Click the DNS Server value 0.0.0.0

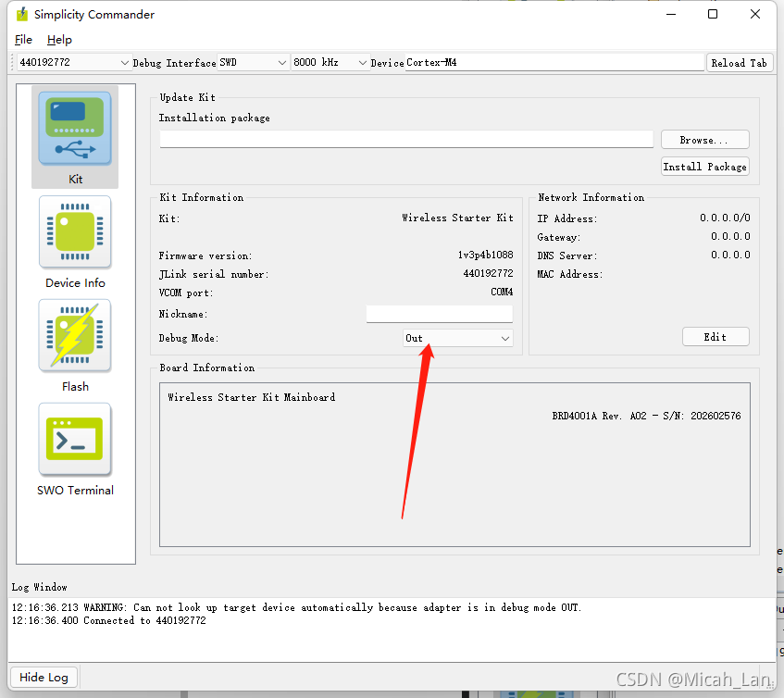tap(730, 255)
